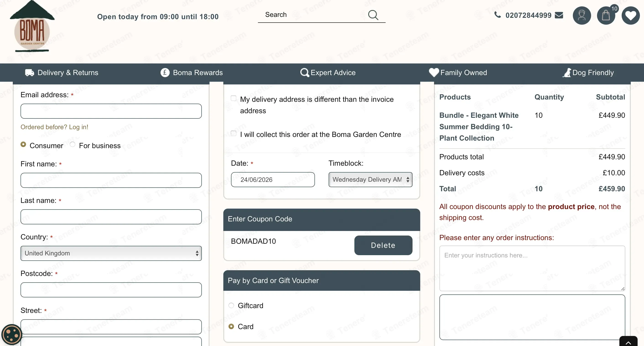Select the Card payment option
The height and width of the screenshot is (346, 644).
[231, 326]
